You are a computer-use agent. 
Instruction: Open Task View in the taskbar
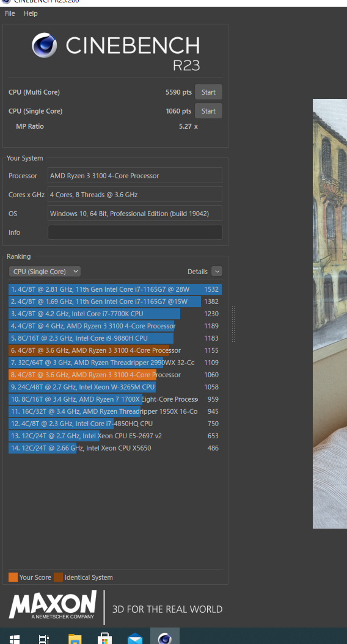(x=44, y=639)
